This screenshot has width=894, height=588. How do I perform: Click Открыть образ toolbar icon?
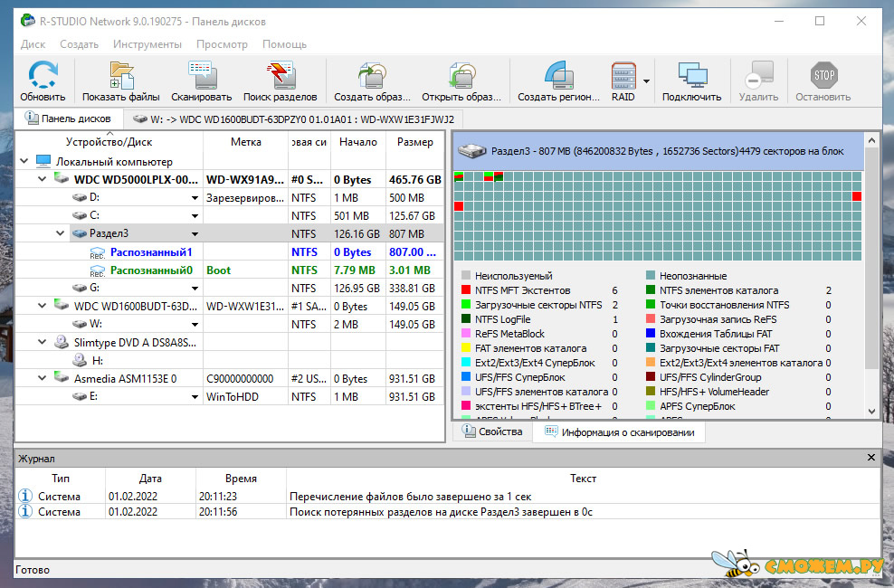pyautogui.click(x=461, y=75)
